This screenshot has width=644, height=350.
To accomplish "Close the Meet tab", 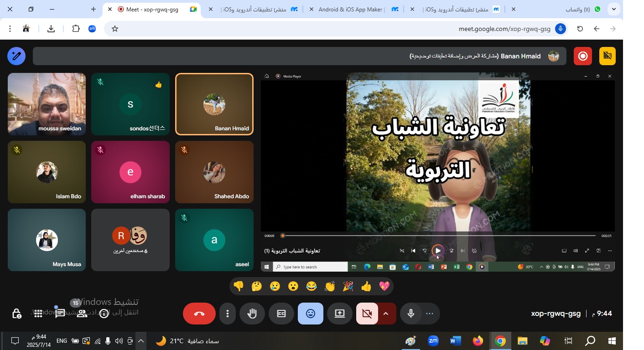I will (x=109, y=9).
